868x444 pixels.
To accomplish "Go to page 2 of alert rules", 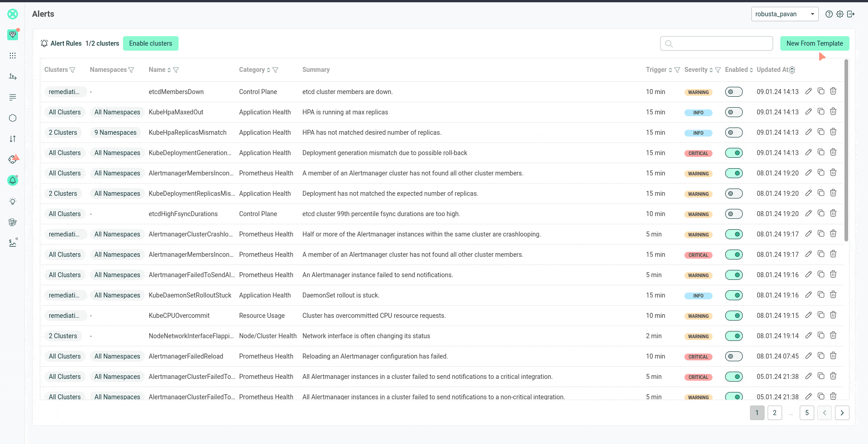I will coord(774,413).
